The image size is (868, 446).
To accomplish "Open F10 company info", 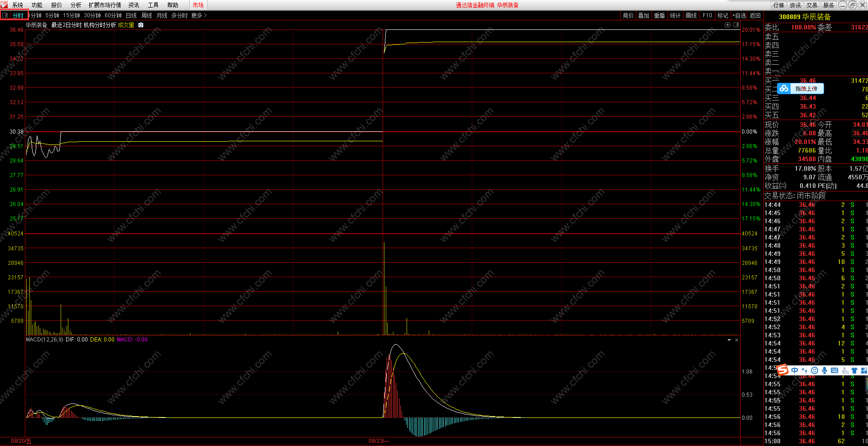I will (x=707, y=15).
